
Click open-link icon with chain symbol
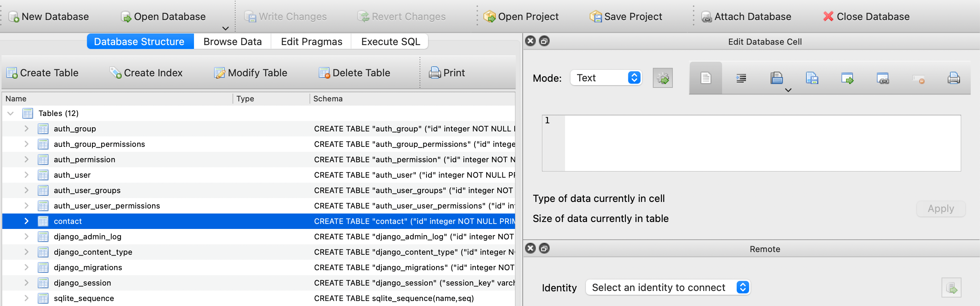[883, 78]
